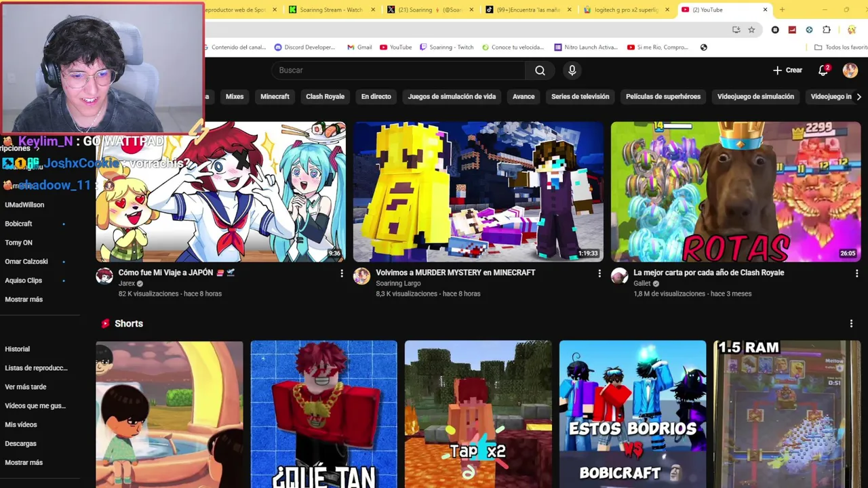868x488 pixels.
Task: Open Gallet channel avatar
Action: pos(619,276)
